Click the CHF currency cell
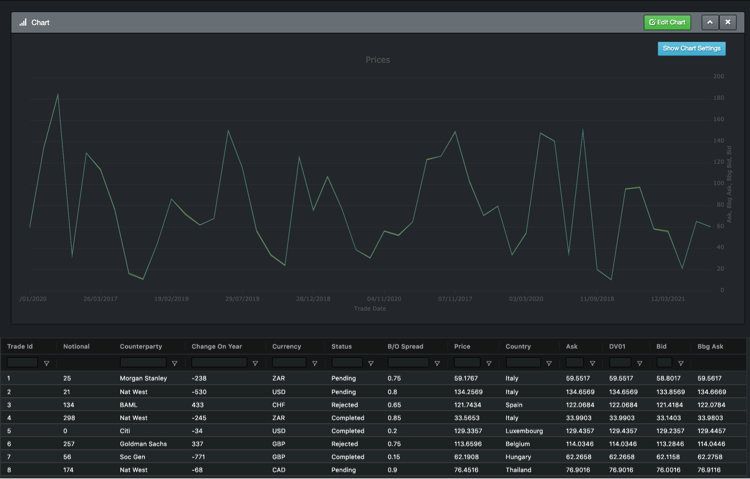 pyautogui.click(x=278, y=405)
